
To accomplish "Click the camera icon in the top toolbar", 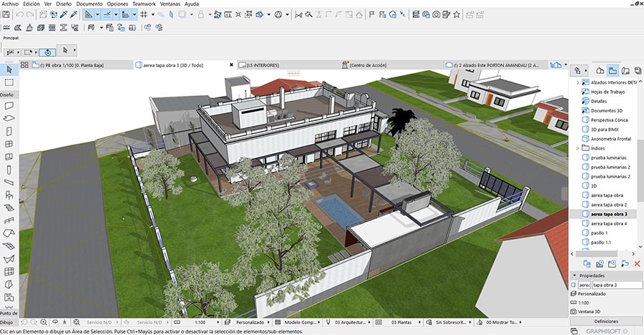I will [435, 14].
